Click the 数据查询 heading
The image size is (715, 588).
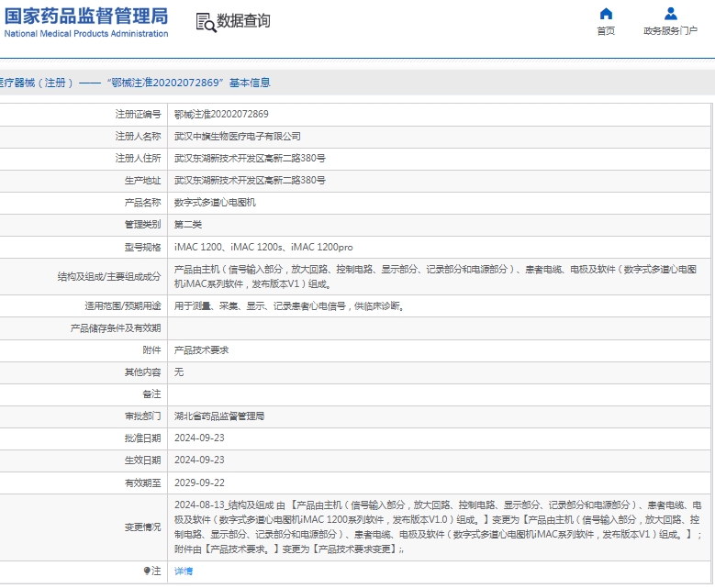(243, 20)
